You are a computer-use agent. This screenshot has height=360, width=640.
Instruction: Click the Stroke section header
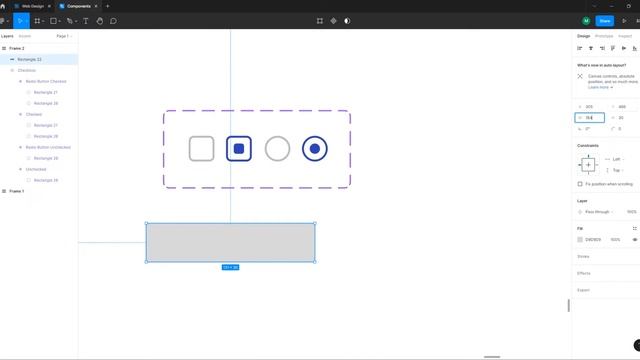pos(583,257)
